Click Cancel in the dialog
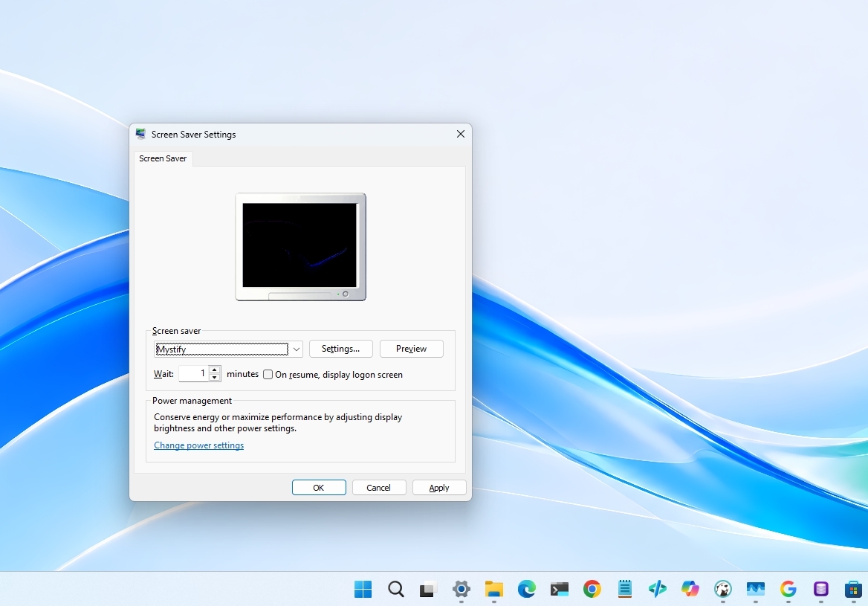868x606 pixels. click(x=379, y=488)
